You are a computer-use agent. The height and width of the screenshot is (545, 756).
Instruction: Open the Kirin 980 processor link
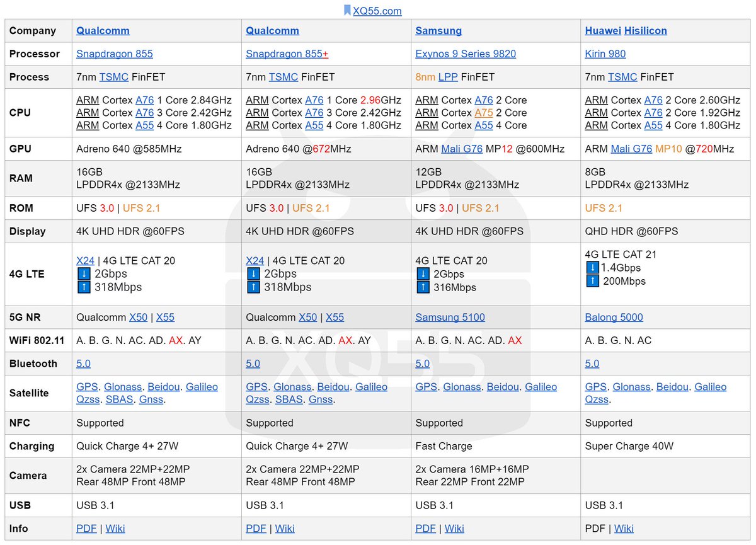(605, 54)
